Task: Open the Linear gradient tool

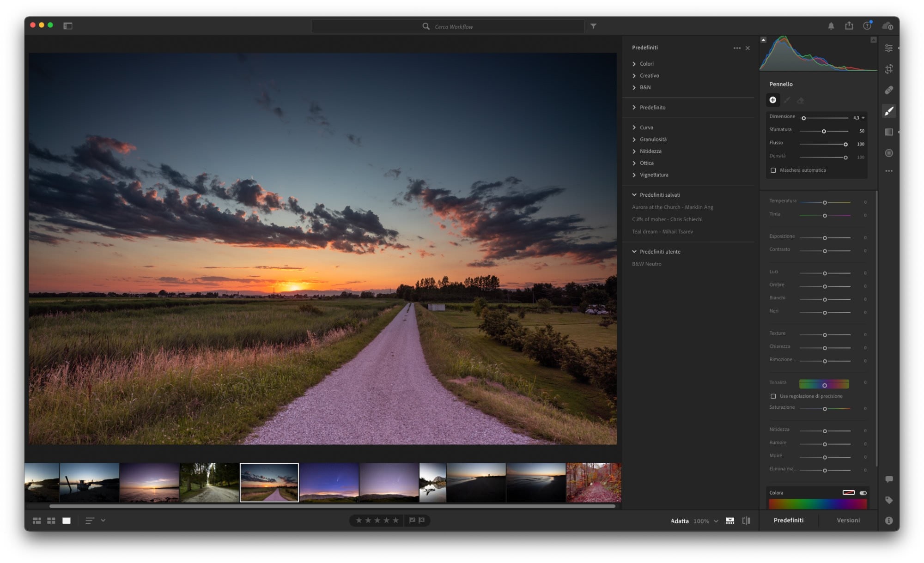Action: [888, 132]
